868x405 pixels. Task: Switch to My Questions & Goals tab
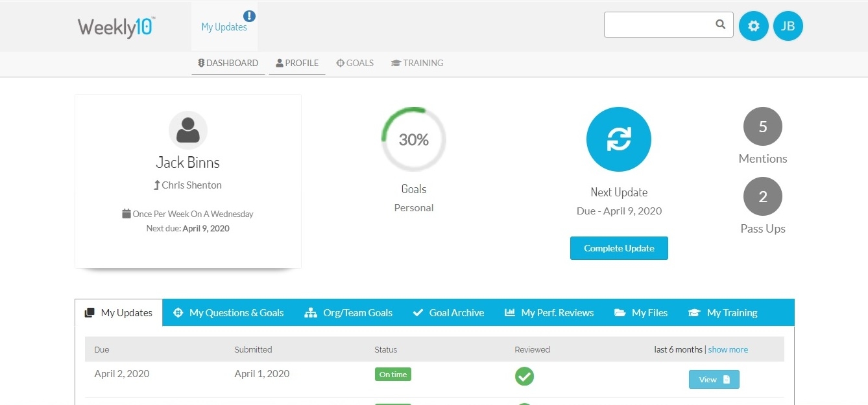click(x=229, y=313)
